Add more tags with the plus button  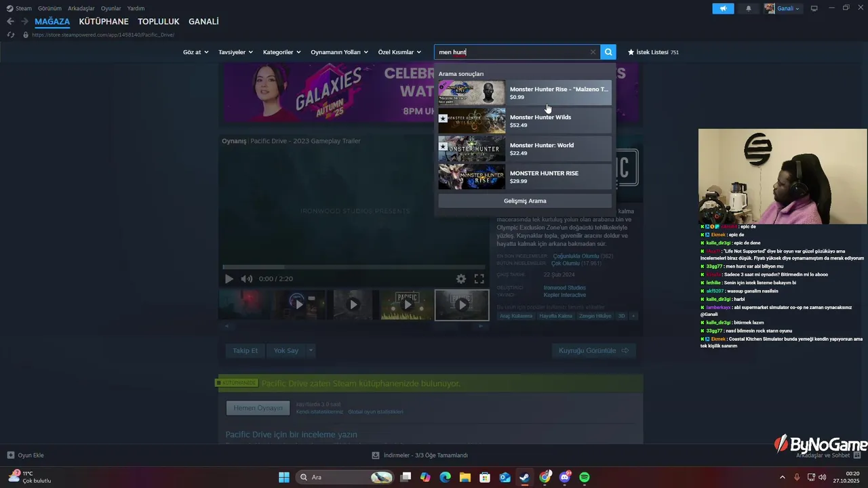tap(633, 316)
